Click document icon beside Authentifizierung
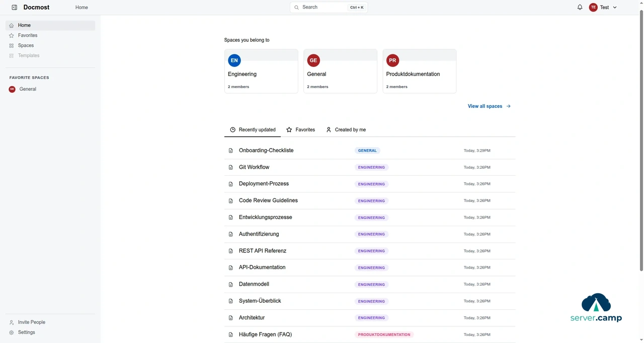Image resolution: width=644 pixels, height=343 pixels. click(x=231, y=234)
